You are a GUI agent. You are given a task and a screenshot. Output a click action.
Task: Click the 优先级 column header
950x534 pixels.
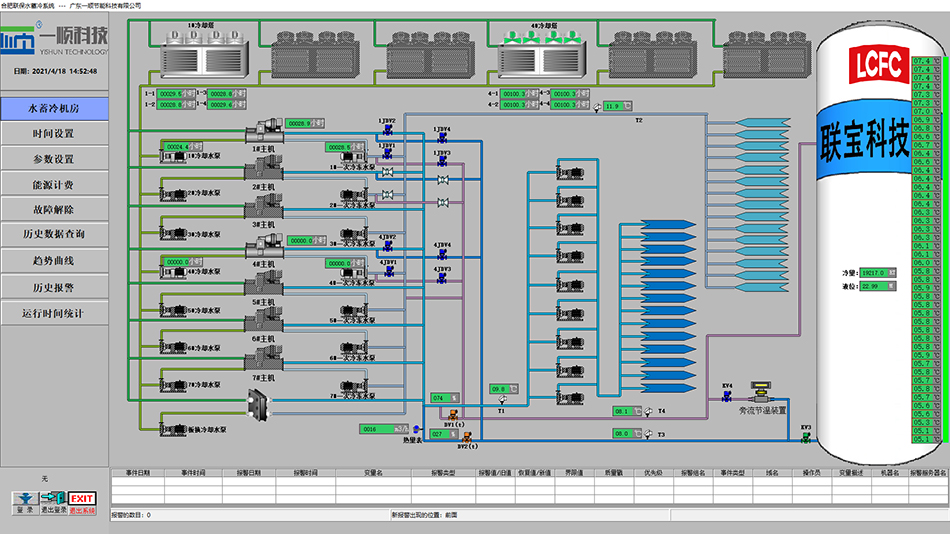(x=653, y=473)
